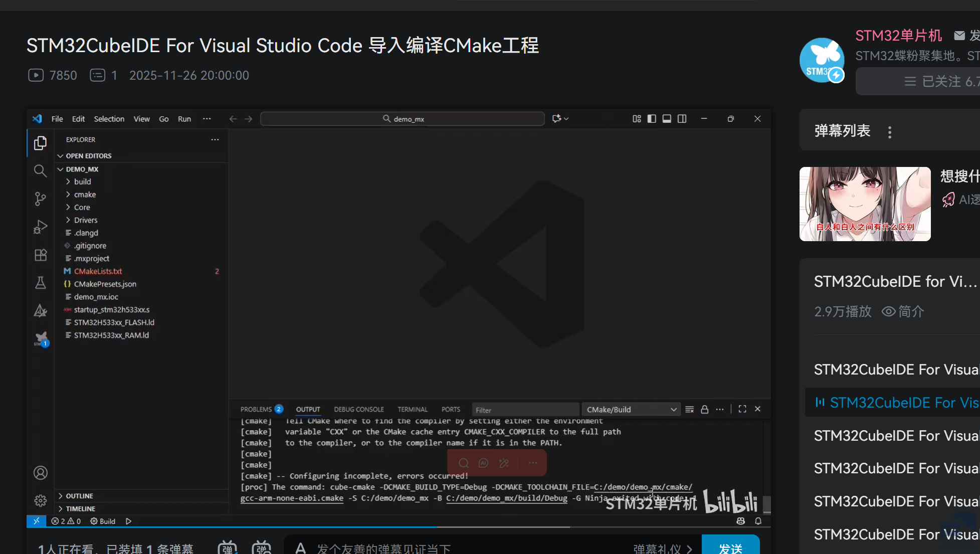Open the Manage settings gear

pos(41,500)
